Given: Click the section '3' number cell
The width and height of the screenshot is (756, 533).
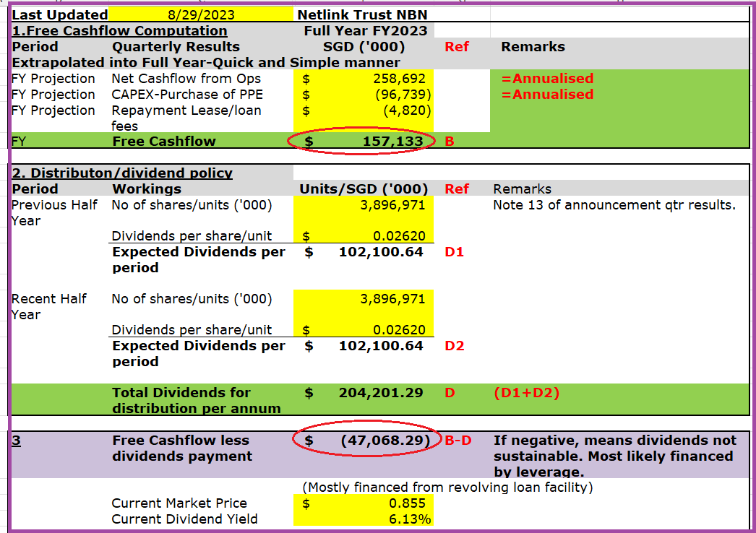Looking at the screenshot, I should point(16,440).
